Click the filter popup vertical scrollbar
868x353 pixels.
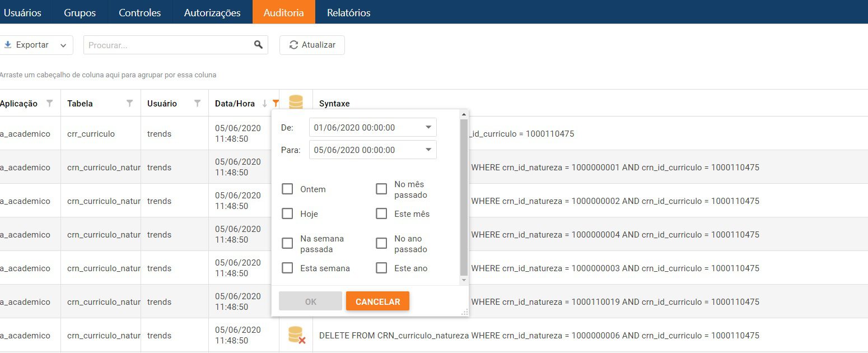(x=463, y=196)
